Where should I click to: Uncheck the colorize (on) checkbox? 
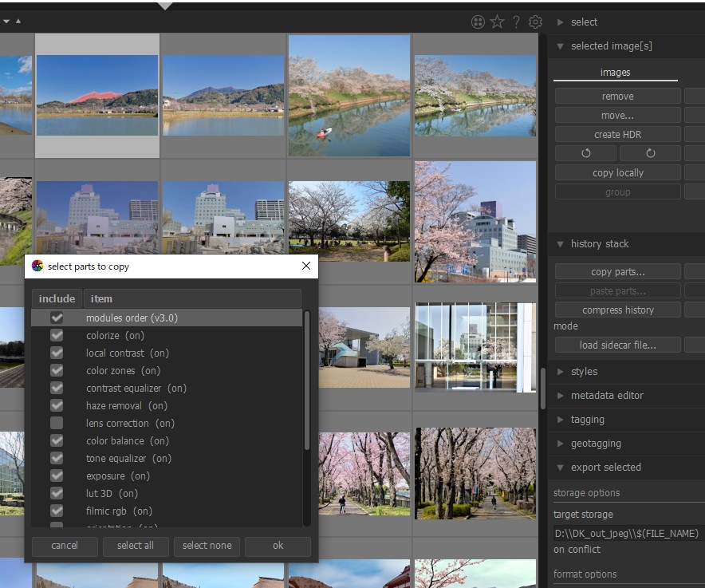click(57, 335)
